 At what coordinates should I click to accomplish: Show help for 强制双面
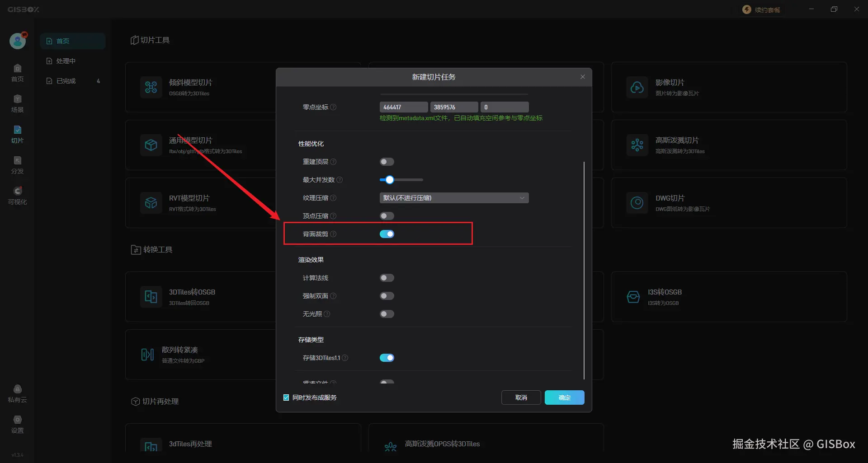tap(333, 296)
